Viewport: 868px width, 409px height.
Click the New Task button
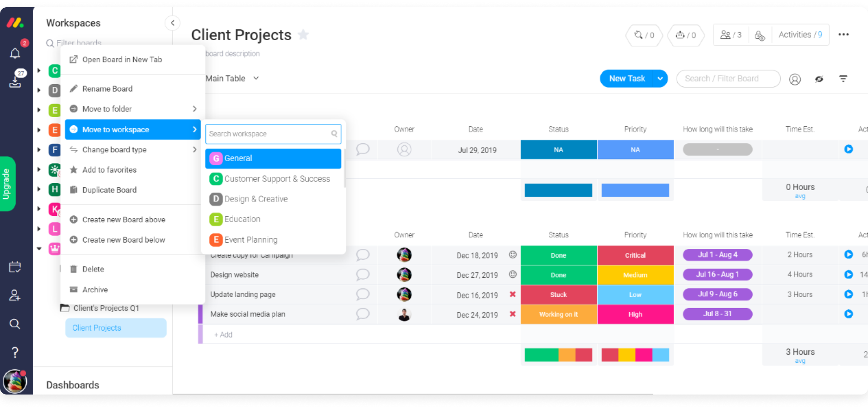point(627,78)
